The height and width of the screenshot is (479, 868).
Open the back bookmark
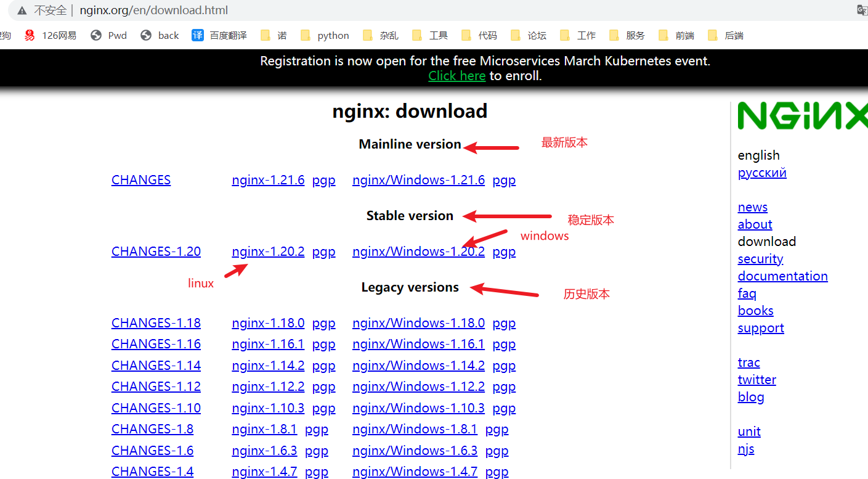click(160, 35)
